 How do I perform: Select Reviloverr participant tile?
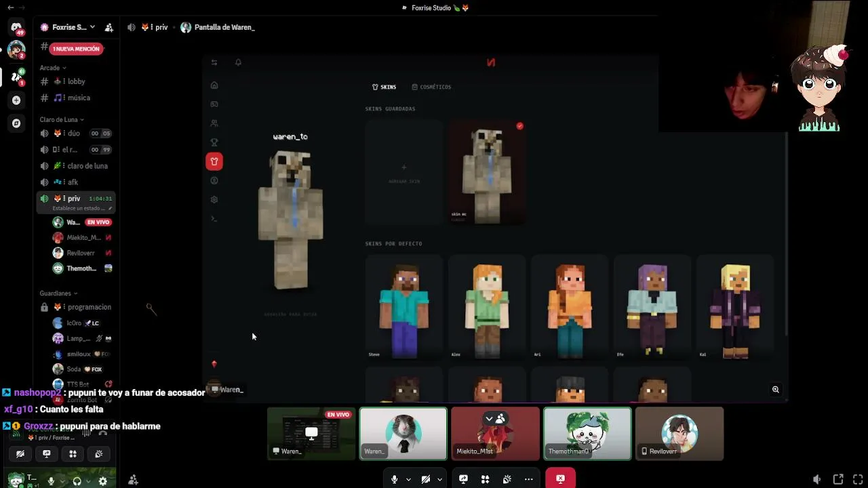[679, 434]
